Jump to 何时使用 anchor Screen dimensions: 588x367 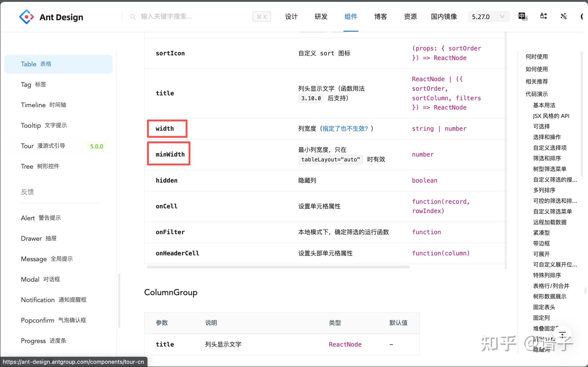537,57
